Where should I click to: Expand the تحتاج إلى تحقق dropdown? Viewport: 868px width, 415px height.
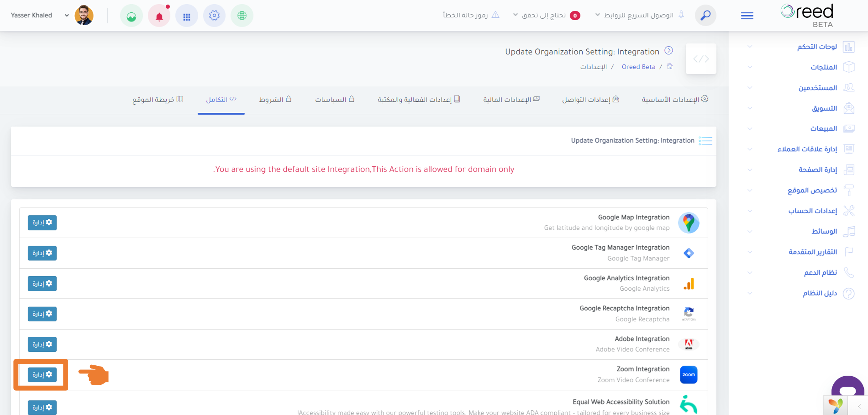pyautogui.click(x=546, y=15)
